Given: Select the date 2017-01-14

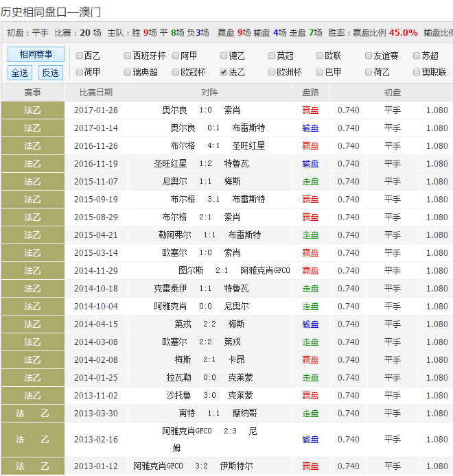Looking at the screenshot, I should tap(96, 128).
